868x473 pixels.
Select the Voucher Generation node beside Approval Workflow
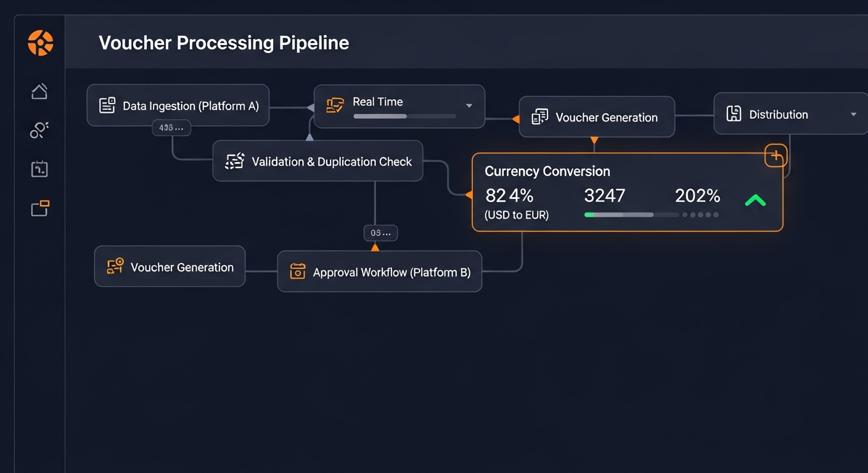[x=170, y=266]
